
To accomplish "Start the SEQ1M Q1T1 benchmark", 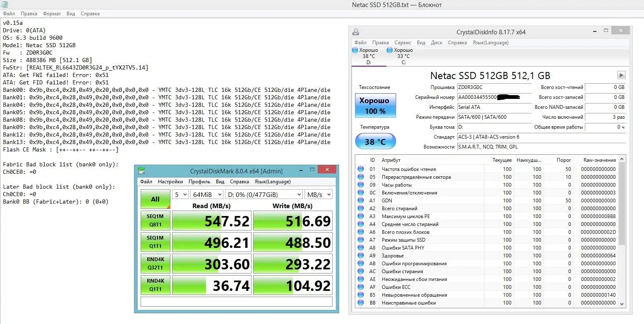I will [155, 242].
